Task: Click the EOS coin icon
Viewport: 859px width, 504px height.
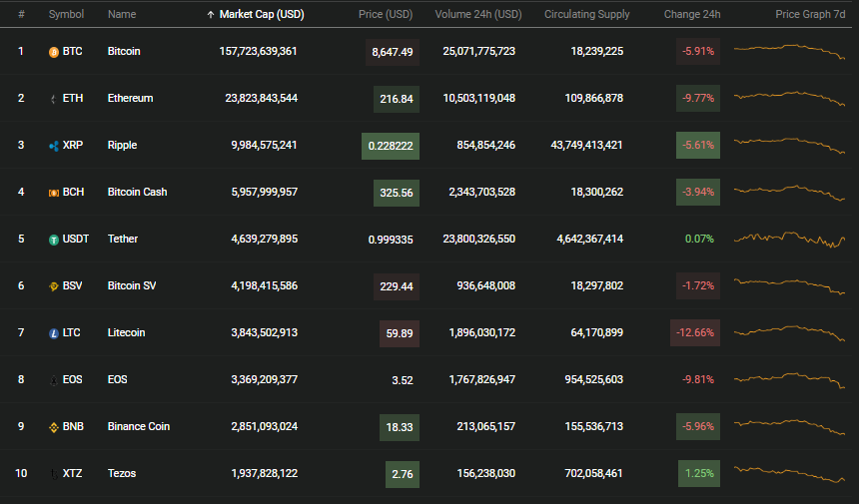Action: (x=54, y=380)
